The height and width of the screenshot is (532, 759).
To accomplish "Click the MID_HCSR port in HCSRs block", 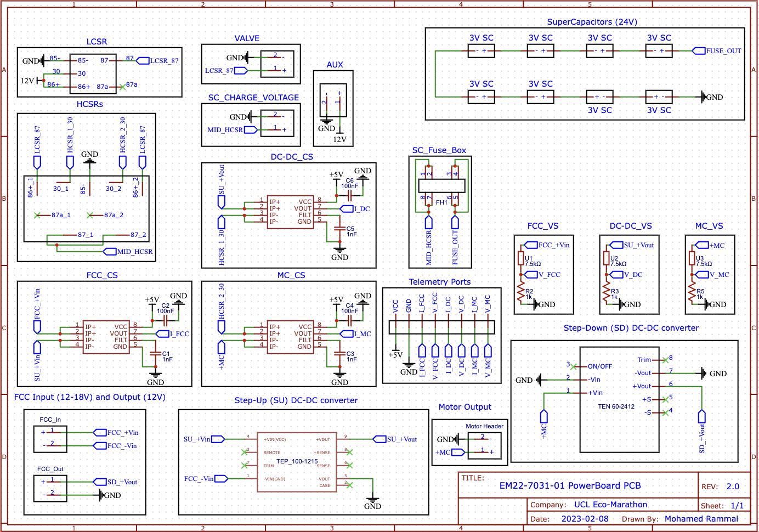I will pos(128,252).
